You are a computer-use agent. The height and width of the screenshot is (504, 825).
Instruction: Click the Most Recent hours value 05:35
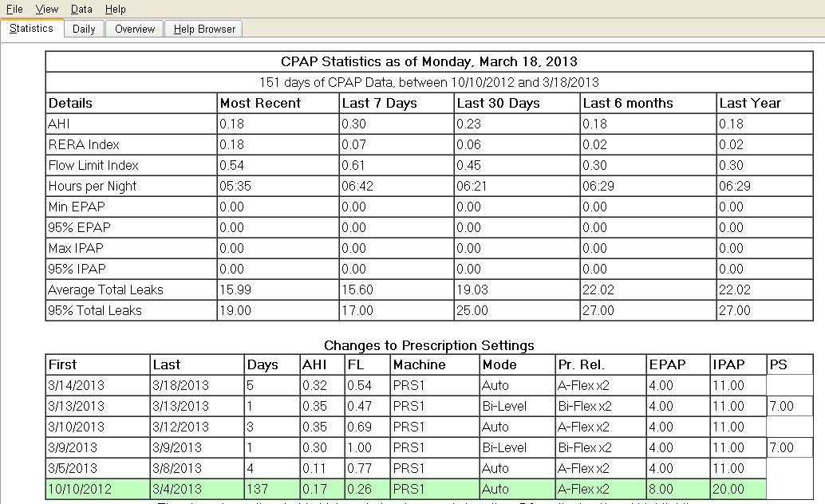(235, 187)
